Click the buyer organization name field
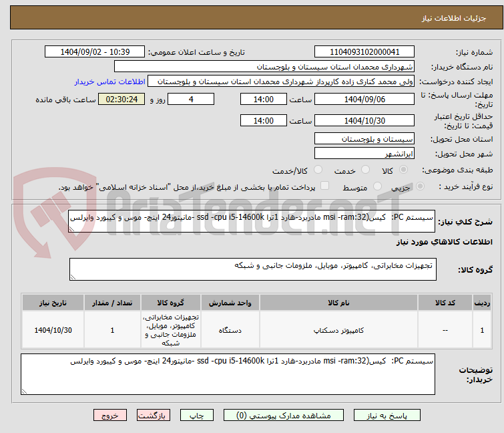 click(x=264, y=67)
